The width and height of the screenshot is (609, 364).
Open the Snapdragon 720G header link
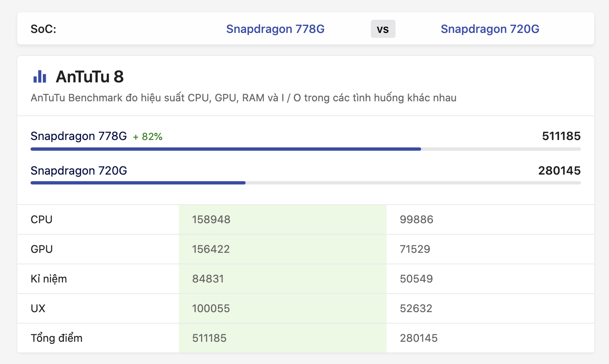[x=490, y=29]
